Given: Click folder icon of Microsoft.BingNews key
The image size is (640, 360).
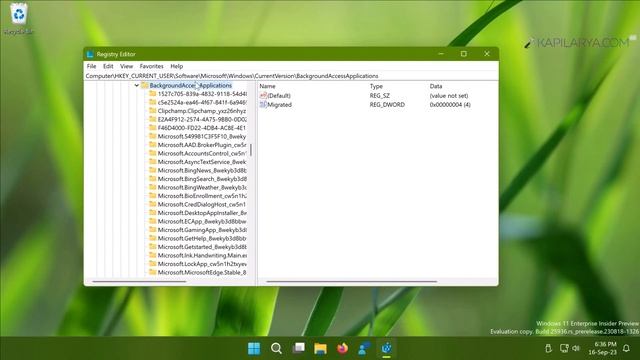Looking at the screenshot, I should pos(153,170).
